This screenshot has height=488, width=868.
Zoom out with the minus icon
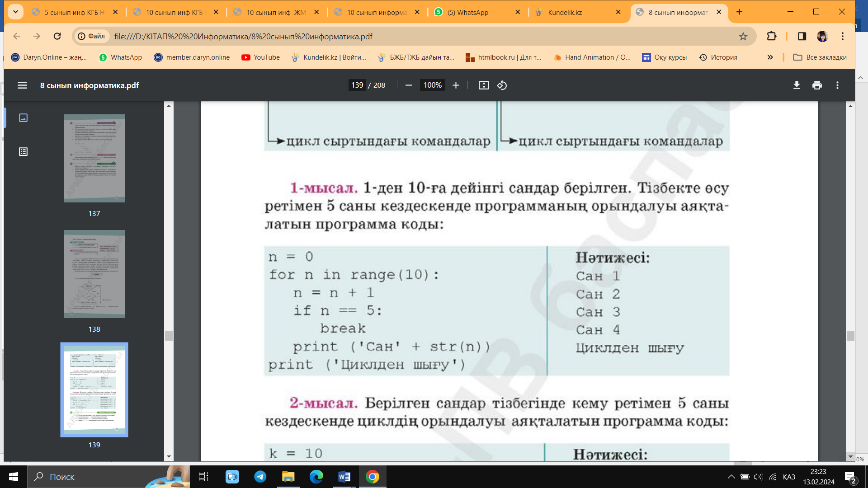pyautogui.click(x=409, y=85)
